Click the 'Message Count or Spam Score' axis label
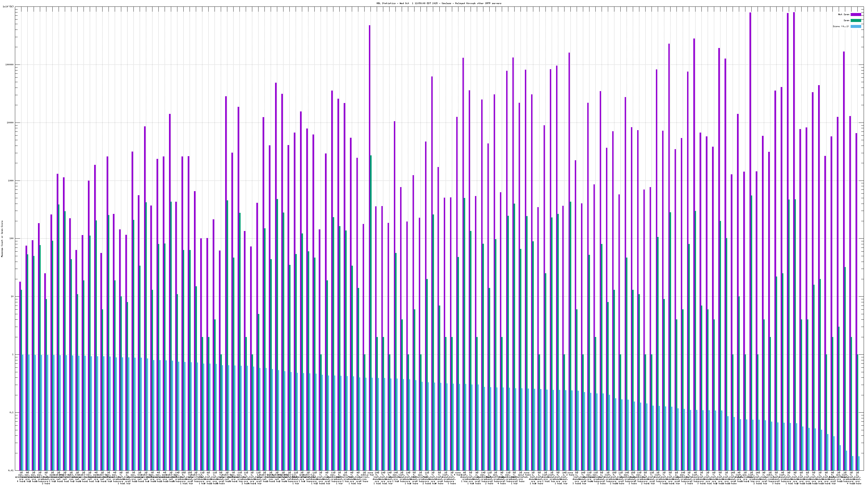 tap(2, 239)
